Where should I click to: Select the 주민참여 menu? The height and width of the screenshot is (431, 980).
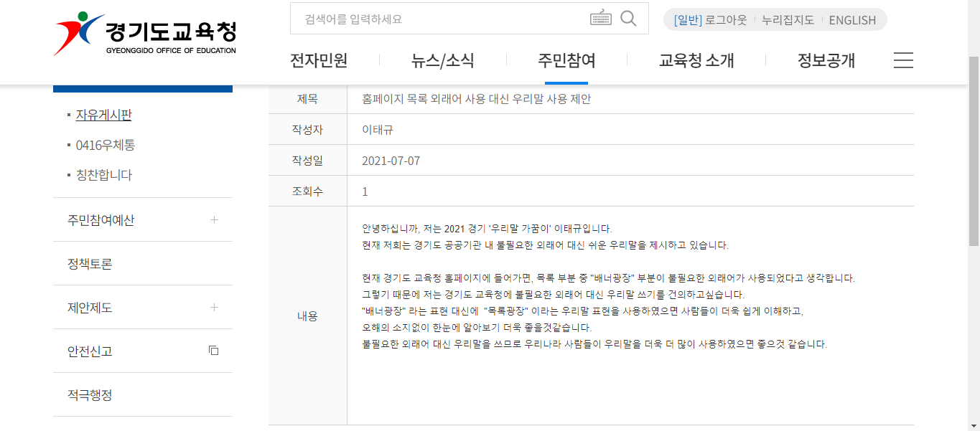click(x=566, y=61)
